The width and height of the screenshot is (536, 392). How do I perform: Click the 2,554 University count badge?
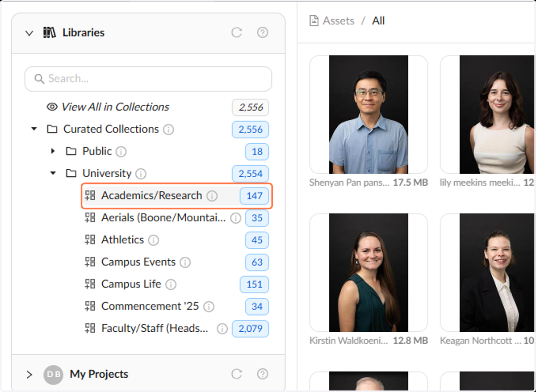(251, 174)
